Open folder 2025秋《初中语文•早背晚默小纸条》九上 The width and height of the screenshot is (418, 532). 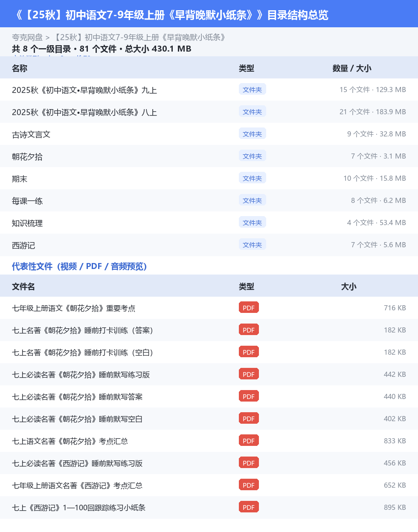tap(84, 90)
